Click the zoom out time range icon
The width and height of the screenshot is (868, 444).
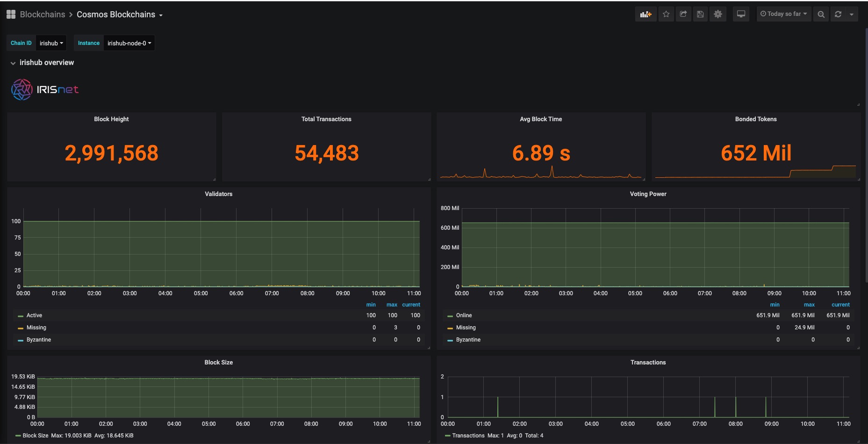[821, 15]
